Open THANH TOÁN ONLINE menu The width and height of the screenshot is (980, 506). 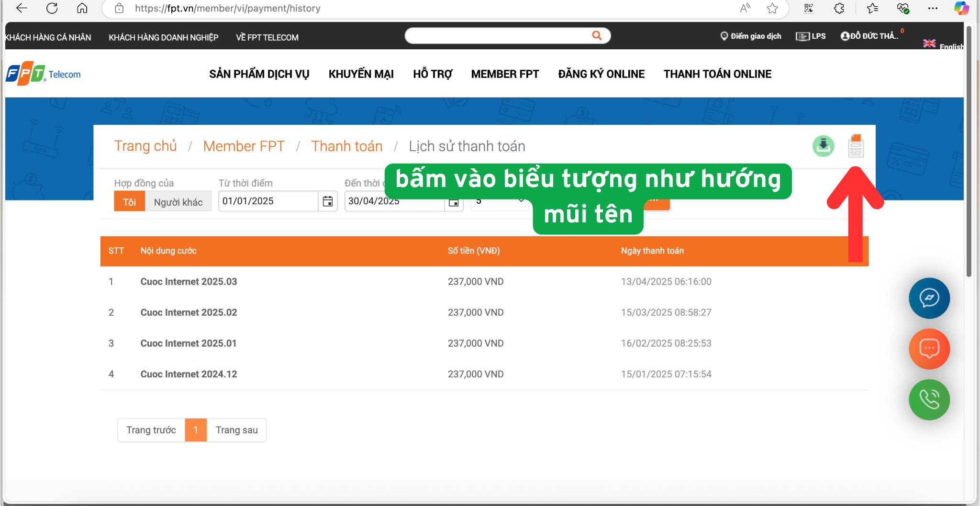click(717, 74)
